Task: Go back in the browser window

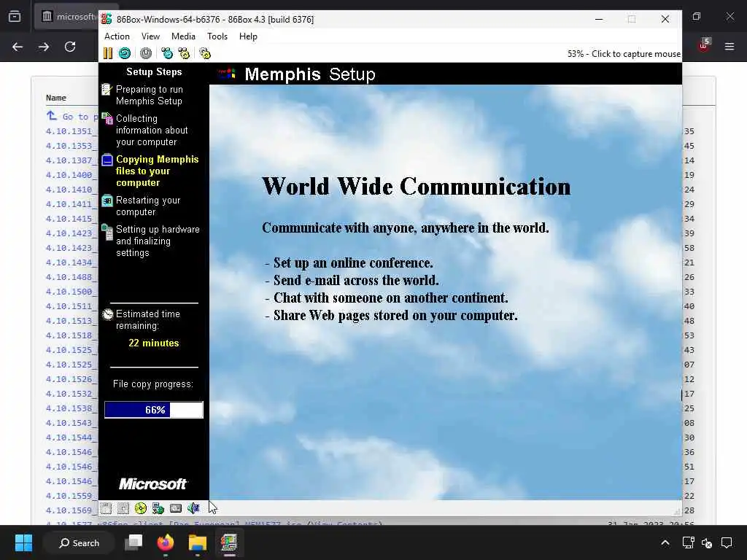Action: (x=18, y=47)
